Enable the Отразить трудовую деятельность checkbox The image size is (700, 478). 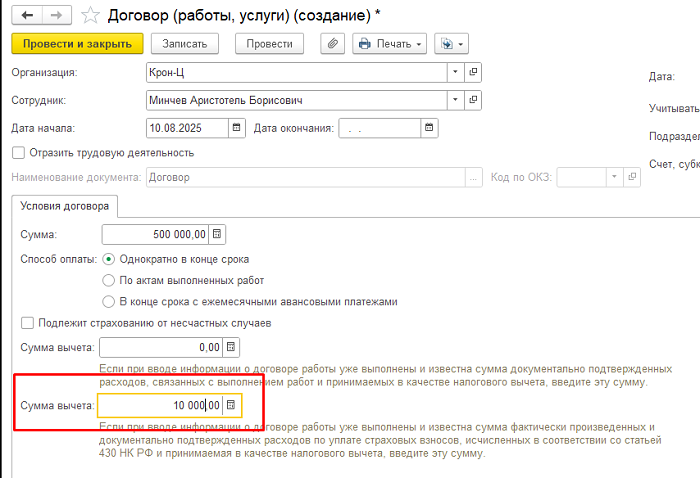(18, 153)
